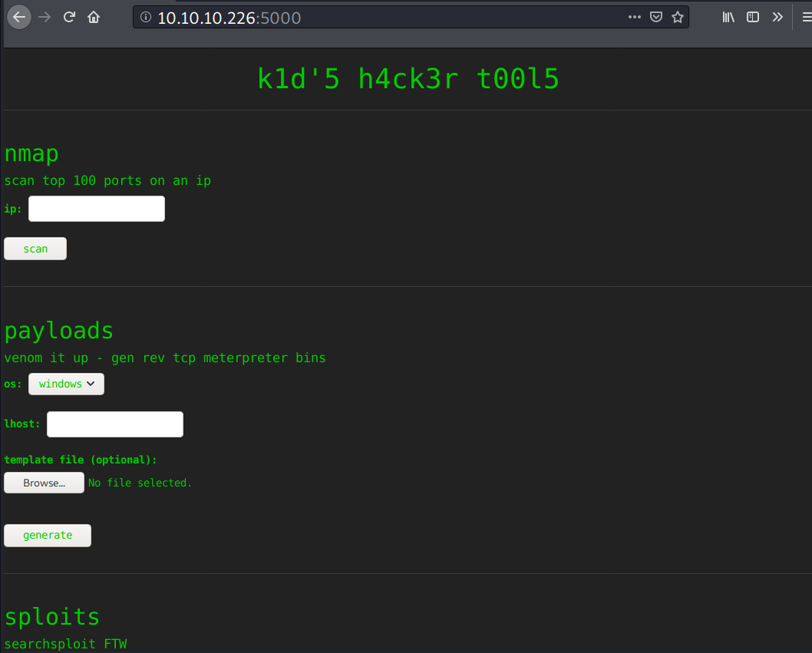Click the "No file selected." label
Screen dimensions: 812x653
pos(140,483)
